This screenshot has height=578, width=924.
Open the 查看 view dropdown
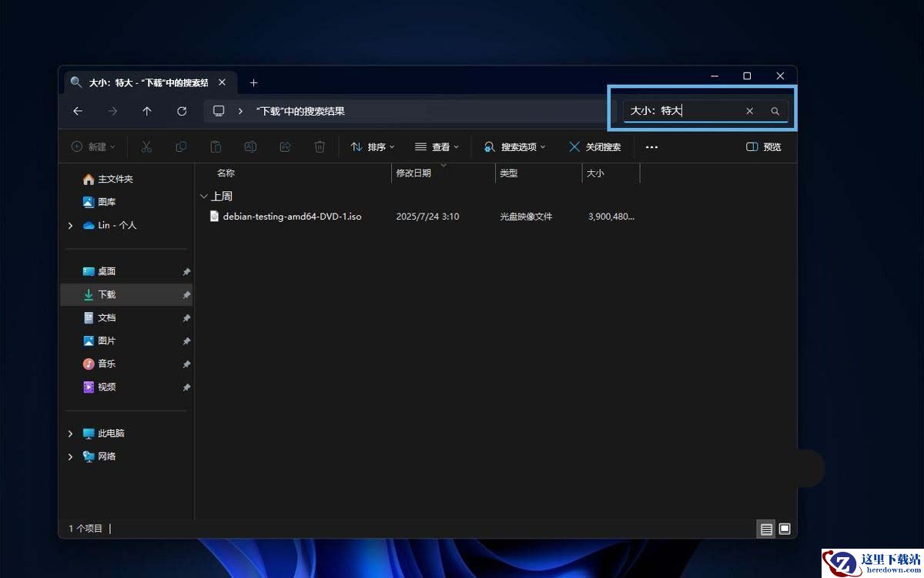437,146
